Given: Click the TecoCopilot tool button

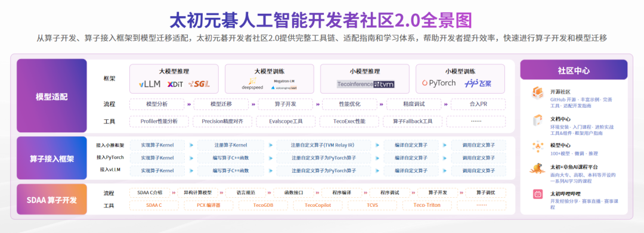Looking at the screenshot, I should click(x=317, y=205).
